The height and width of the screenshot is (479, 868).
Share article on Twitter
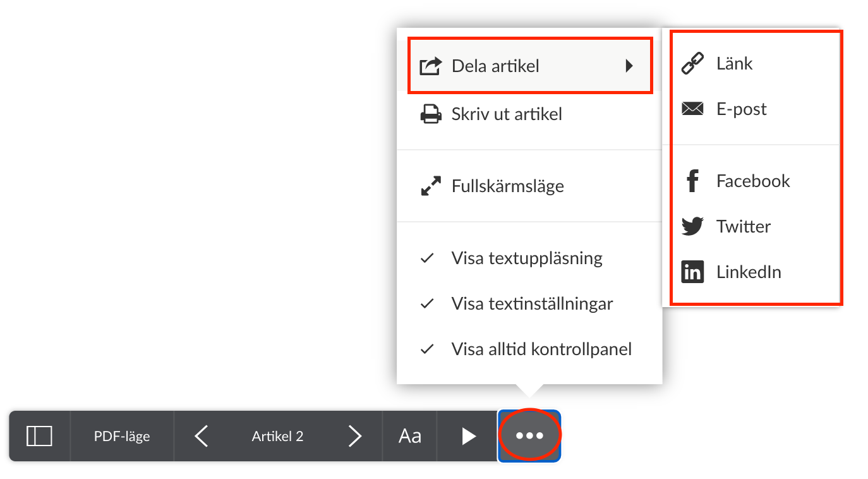click(x=743, y=226)
